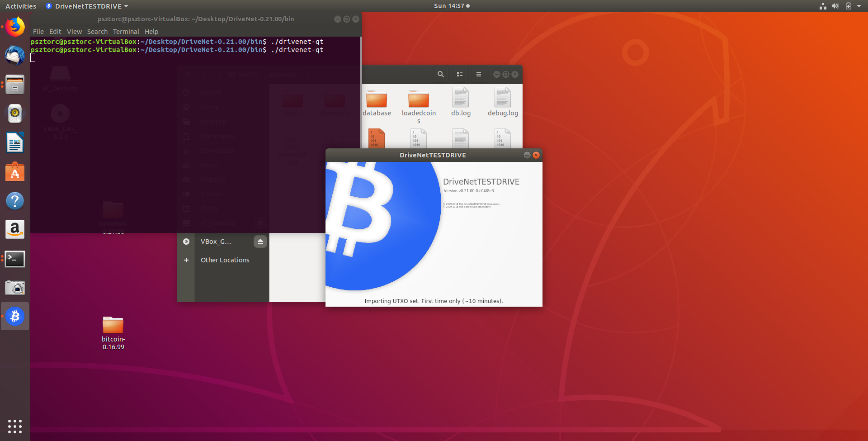Select the loadedcoins folder

(419, 106)
